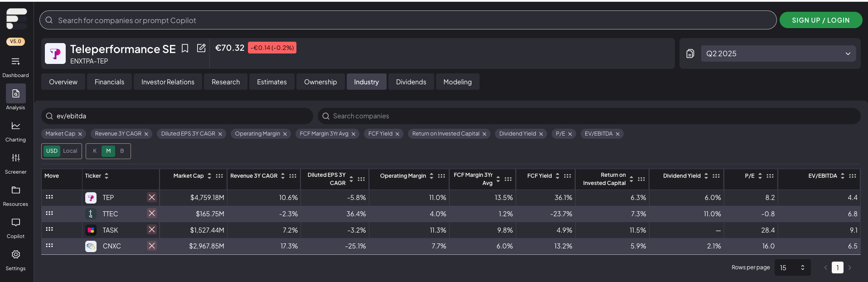This screenshot has height=282, width=868.
Task: Set units to B billions
Action: pyautogui.click(x=122, y=151)
